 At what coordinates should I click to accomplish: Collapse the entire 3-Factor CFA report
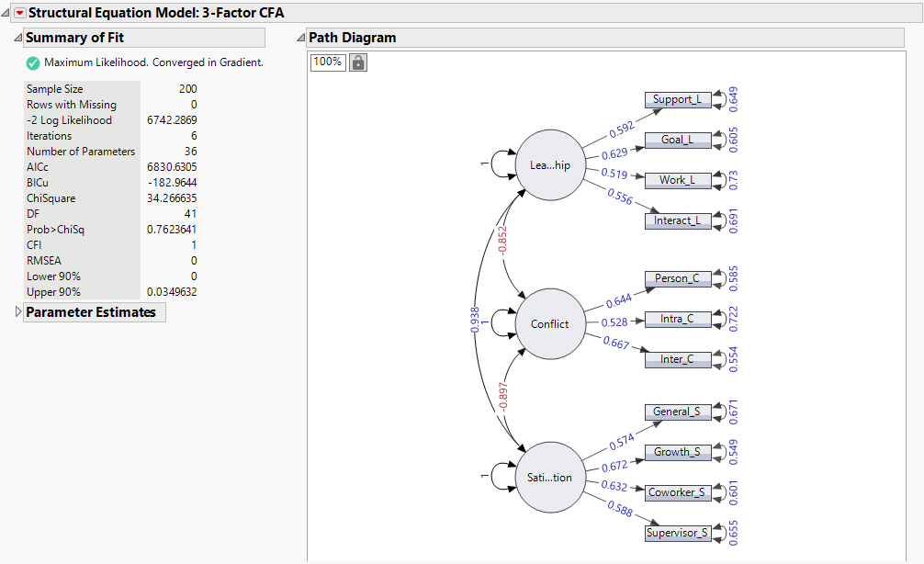click(5, 13)
